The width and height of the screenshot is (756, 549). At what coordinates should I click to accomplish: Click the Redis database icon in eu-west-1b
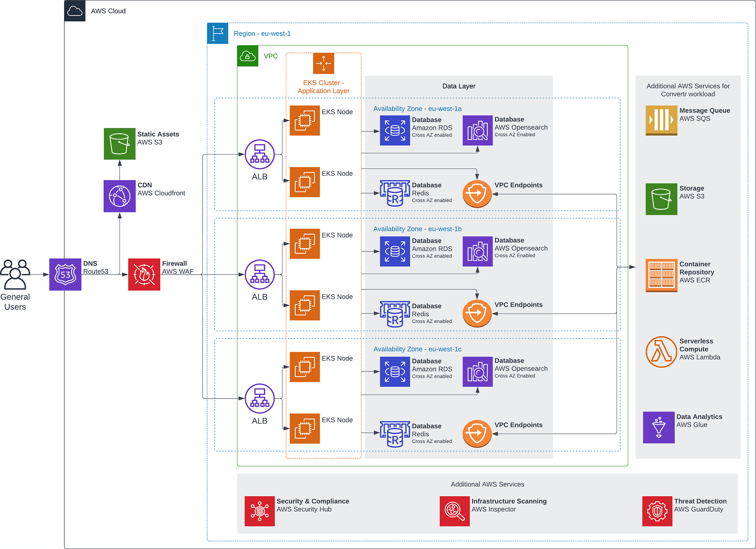pyautogui.click(x=395, y=314)
